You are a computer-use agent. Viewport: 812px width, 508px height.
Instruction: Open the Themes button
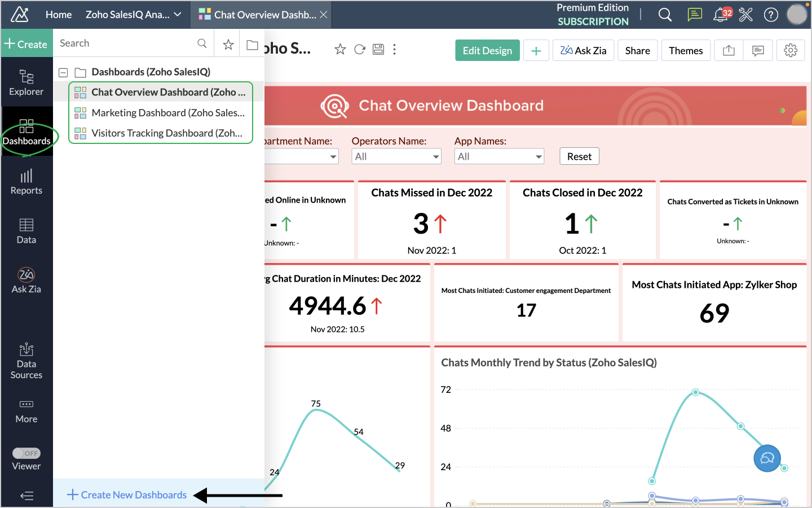pyautogui.click(x=686, y=50)
